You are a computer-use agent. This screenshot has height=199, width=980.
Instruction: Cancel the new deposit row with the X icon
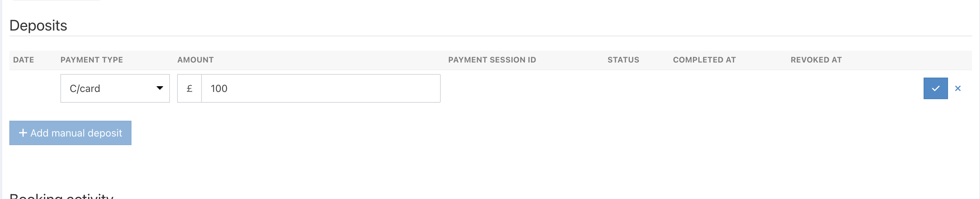click(958, 88)
